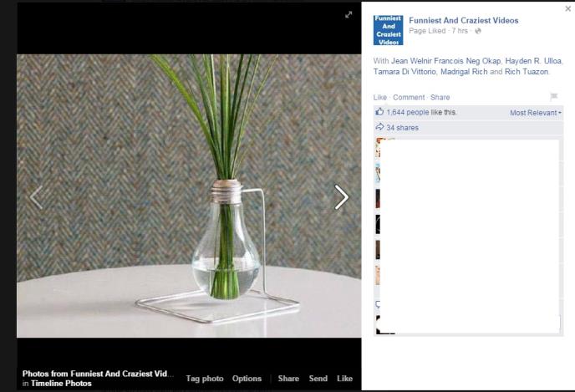575x392 pixels.
Task: Open the Timeline Photos album link
Action: [61, 384]
